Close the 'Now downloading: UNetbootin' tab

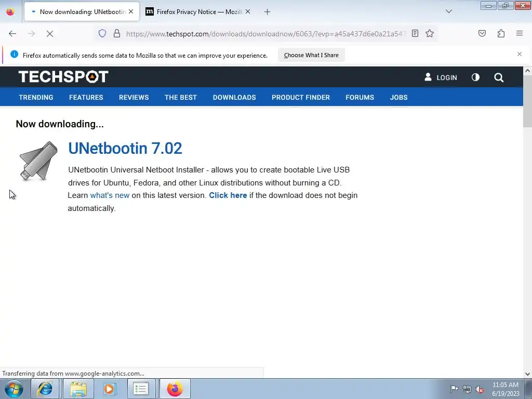(131, 11)
